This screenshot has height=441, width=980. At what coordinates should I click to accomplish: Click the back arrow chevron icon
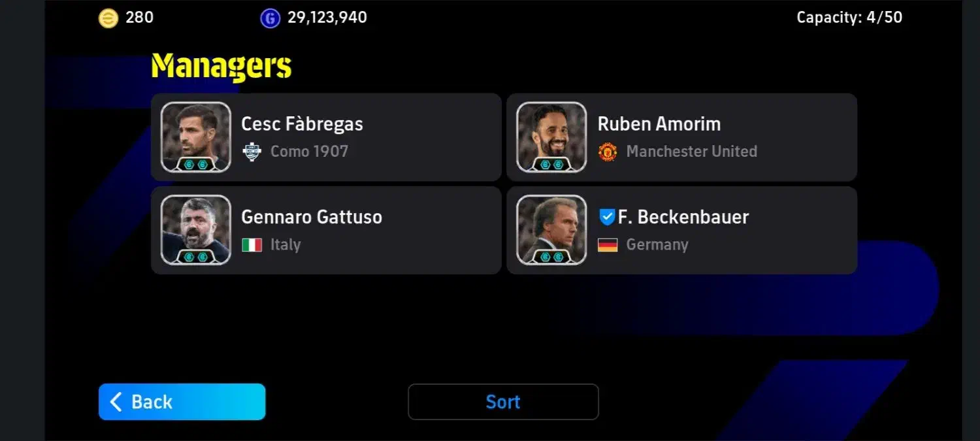116,402
